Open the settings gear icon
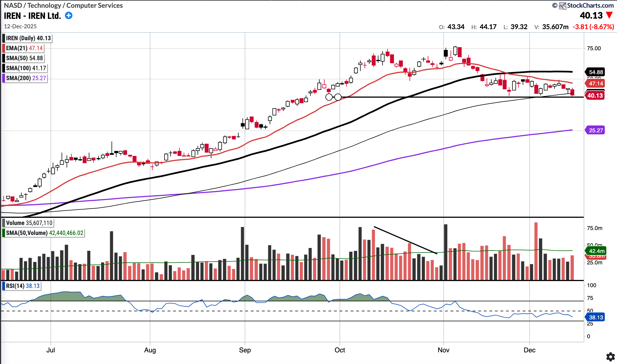 click(x=610, y=357)
